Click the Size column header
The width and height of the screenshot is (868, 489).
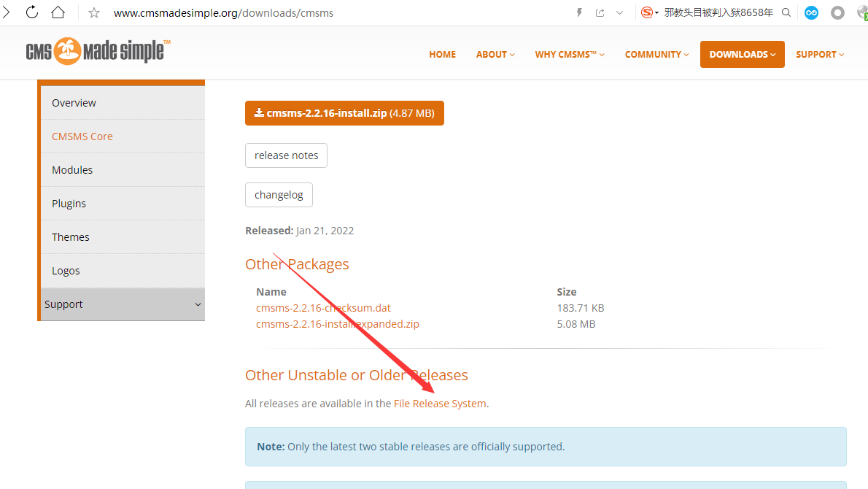(567, 292)
